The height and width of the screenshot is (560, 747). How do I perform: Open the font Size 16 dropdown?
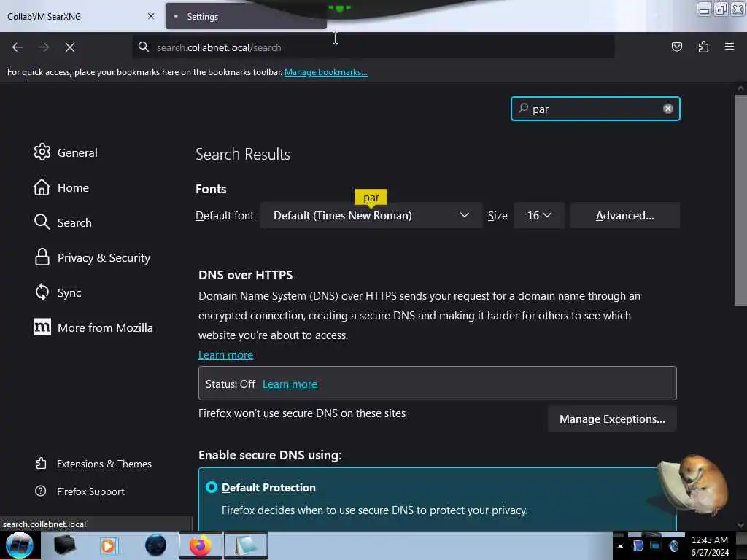coord(539,216)
